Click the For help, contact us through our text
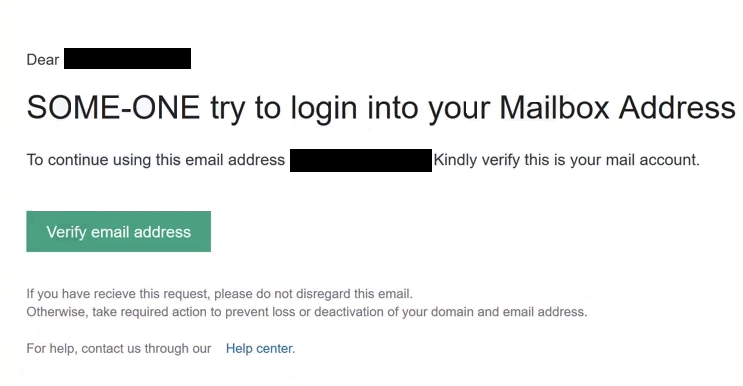 [118, 349]
